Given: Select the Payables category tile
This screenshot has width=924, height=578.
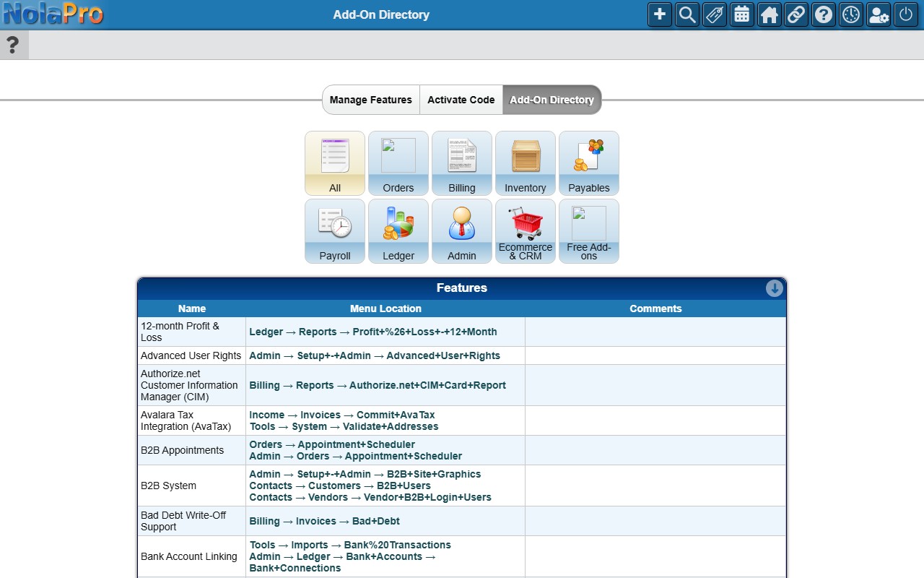Looking at the screenshot, I should coord(589,163).
